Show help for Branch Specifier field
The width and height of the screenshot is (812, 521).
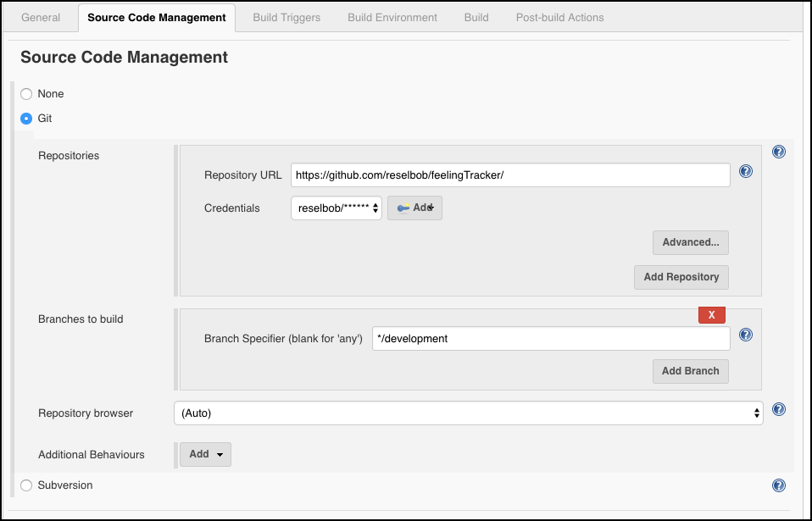pos(745,335)
